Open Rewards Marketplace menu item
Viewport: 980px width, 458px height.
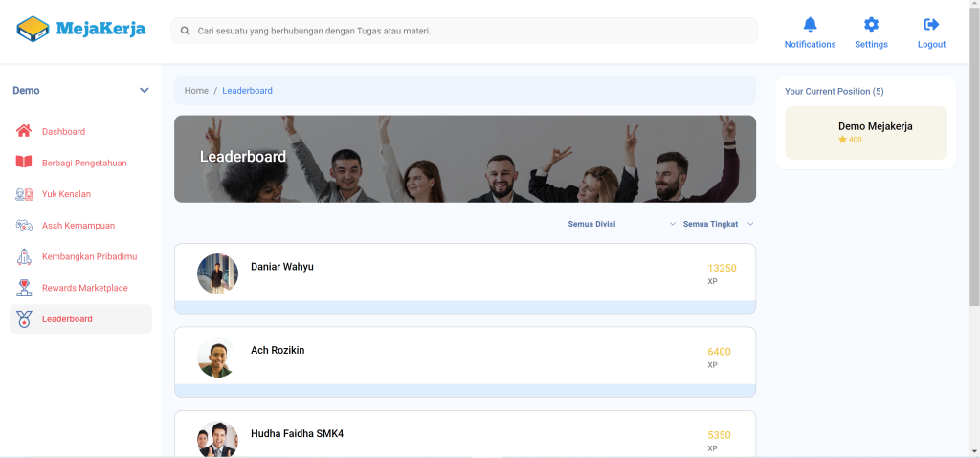click(80, 288)
